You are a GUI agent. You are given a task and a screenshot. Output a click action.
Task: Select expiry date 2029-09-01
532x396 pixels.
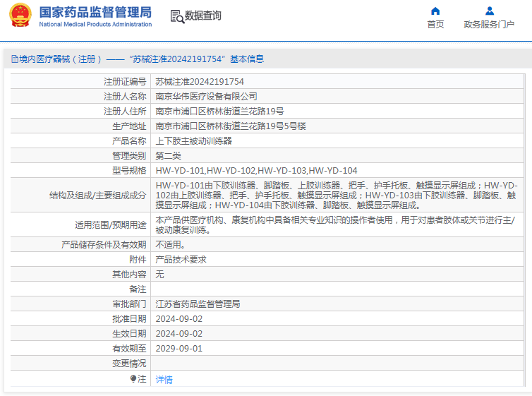click(x=179, y=349)
